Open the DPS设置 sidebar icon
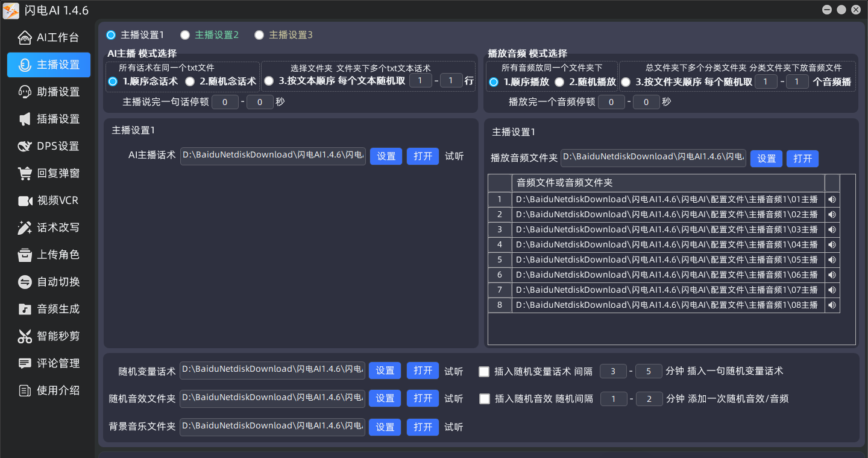Image resolution: width=868 pixels, height=458 pixels. [x=25, y=146]
